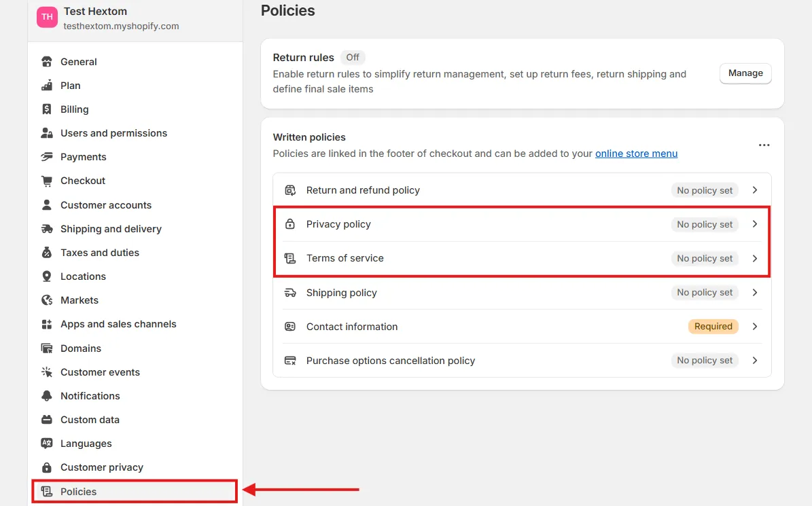Click the Domains icon in sidebar

(x=47, y=348)
